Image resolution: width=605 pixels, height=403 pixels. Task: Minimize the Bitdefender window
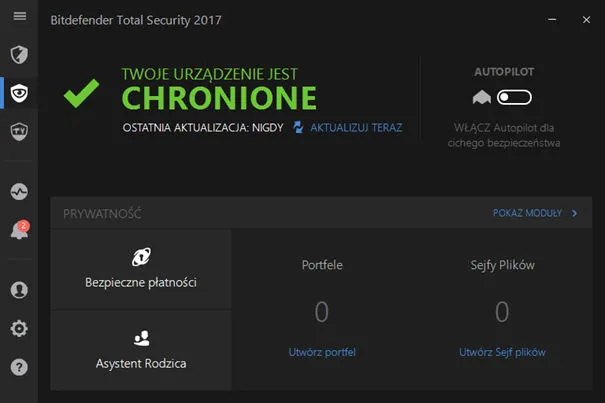point(552,19)
